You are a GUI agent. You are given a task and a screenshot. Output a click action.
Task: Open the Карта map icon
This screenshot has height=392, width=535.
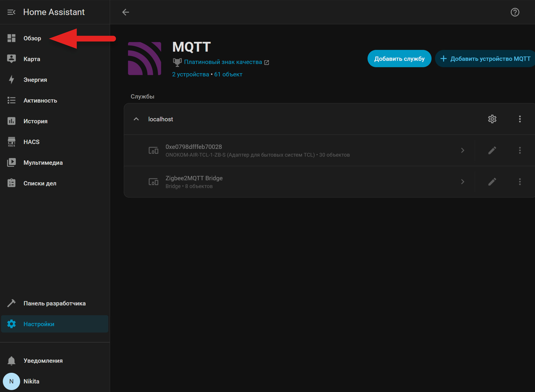pos(11,59)
